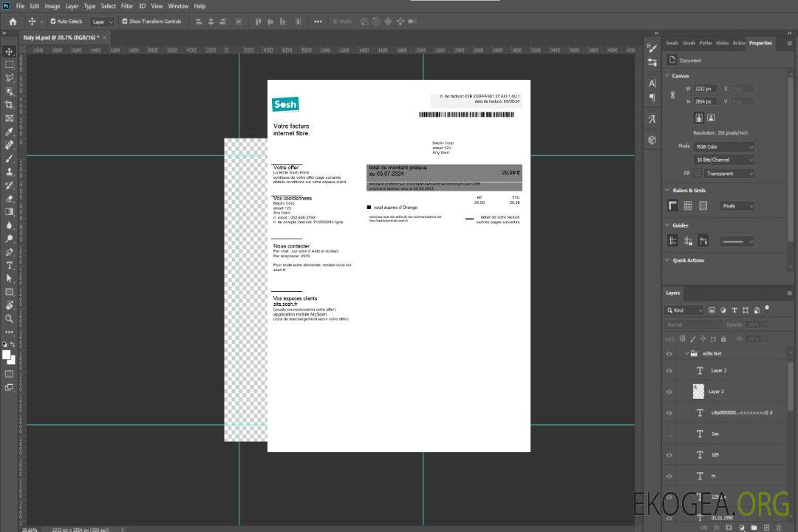The width and height of the screenshot is (798, 532).
Task: Open the Window menu
Action: coord(178,6)
